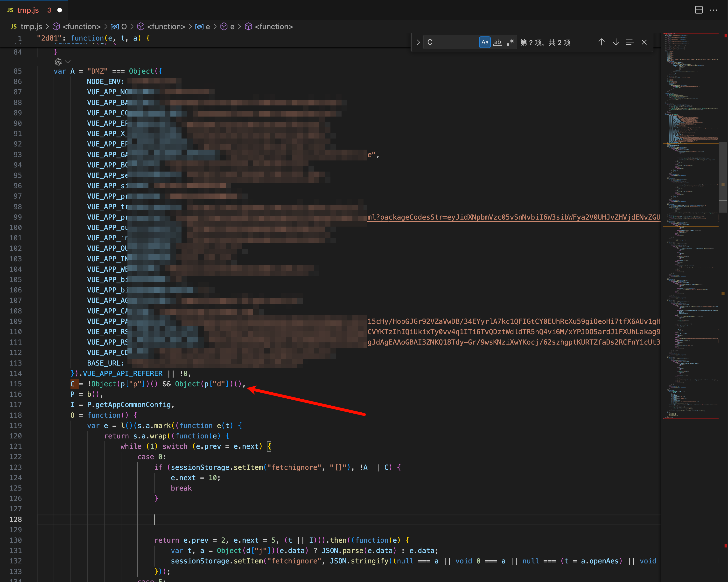Click tmp.js in the breadcrumb
Screen dimensions: 728x582
31,27
